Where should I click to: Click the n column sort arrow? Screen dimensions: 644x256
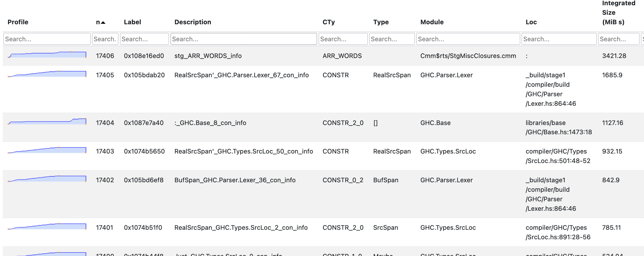[x=103, y=22]
